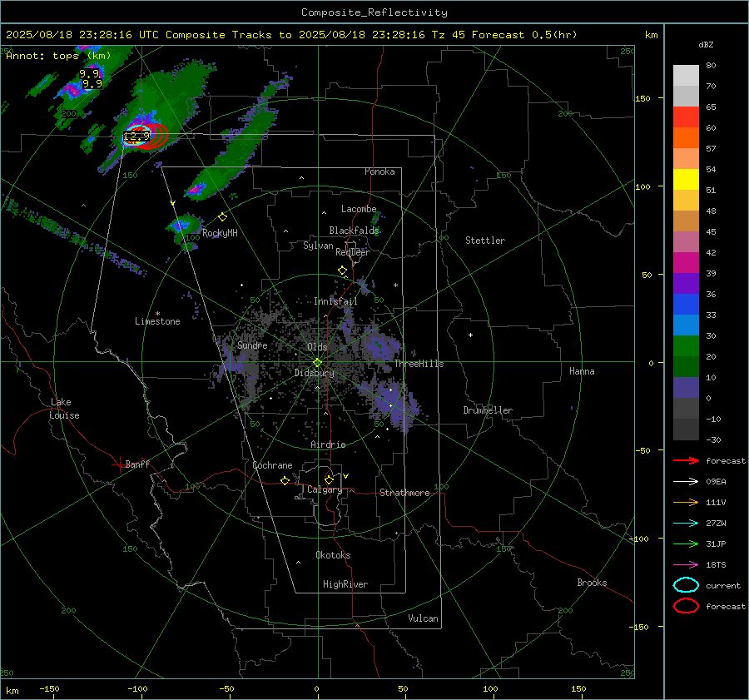
Task: Click the Stettler town label
Action: [485, 241]
